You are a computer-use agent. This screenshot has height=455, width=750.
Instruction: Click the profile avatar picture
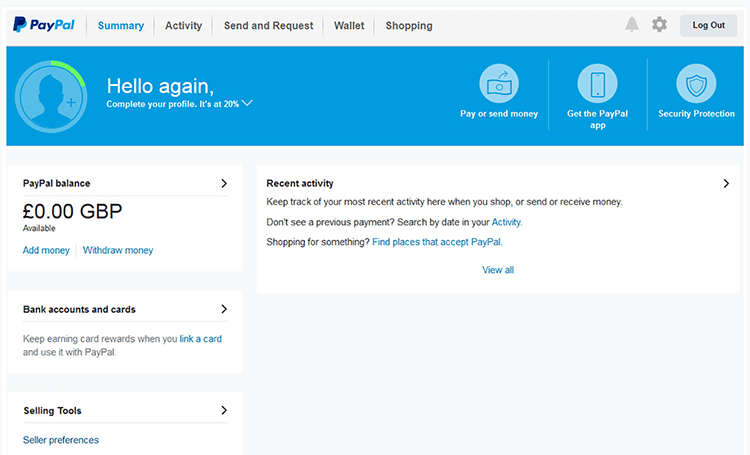click(x=49, y=97)
